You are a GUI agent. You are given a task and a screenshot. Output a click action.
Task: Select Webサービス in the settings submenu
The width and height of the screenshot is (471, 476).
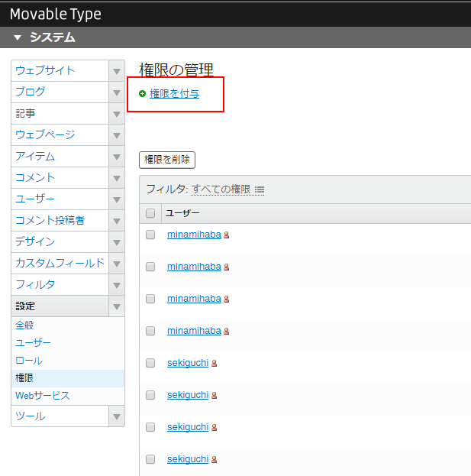click(42, 396)
